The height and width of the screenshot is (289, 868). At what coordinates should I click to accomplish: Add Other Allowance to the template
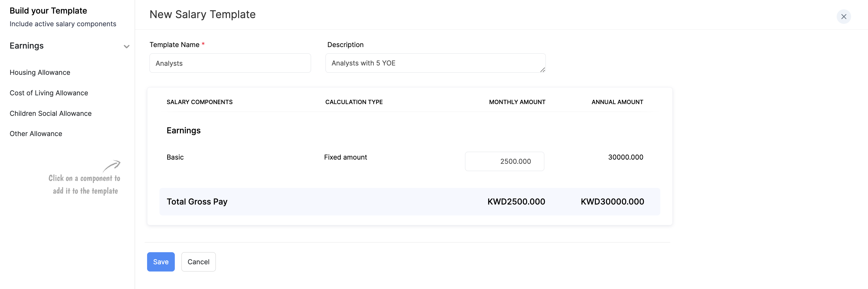click(x=36, y=134)
